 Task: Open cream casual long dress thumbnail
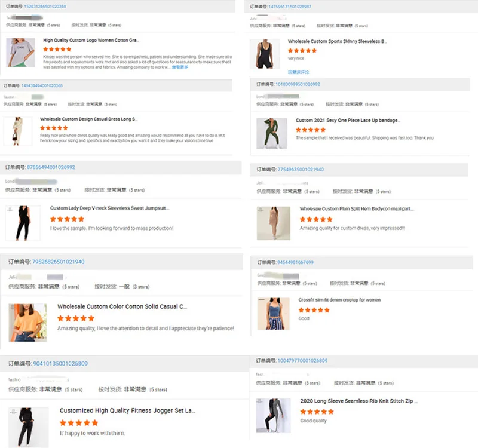(x=18, y=131)
